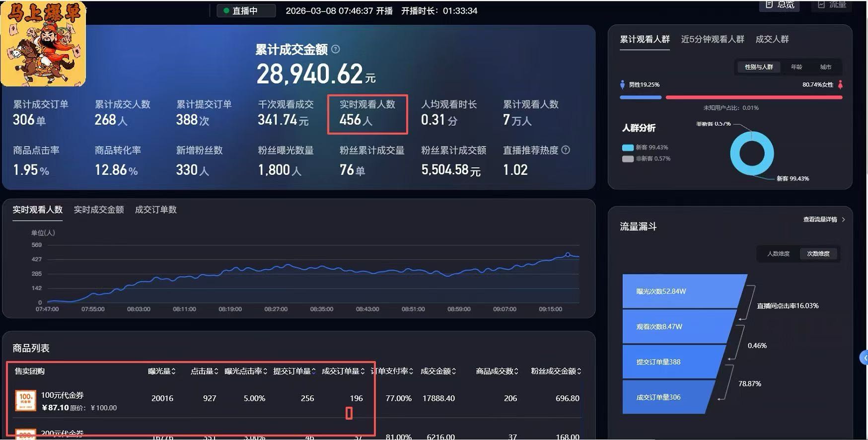
Task: Show the 实时观看人数 chart tab
Action: pos(38,210)
